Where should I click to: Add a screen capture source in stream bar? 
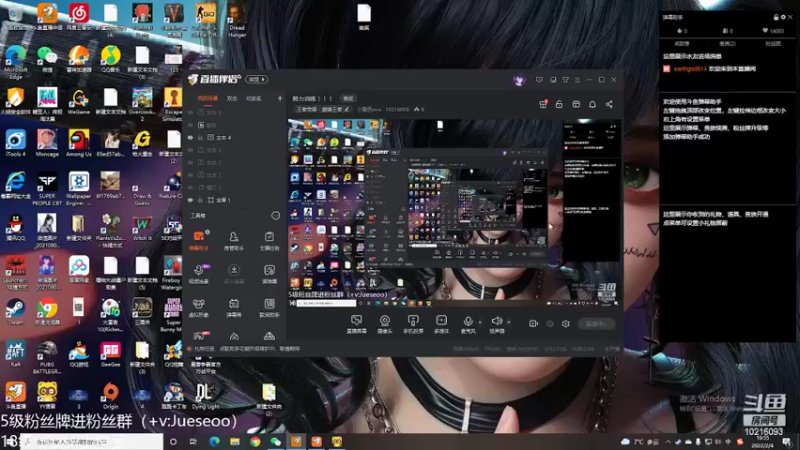(356, 323)
